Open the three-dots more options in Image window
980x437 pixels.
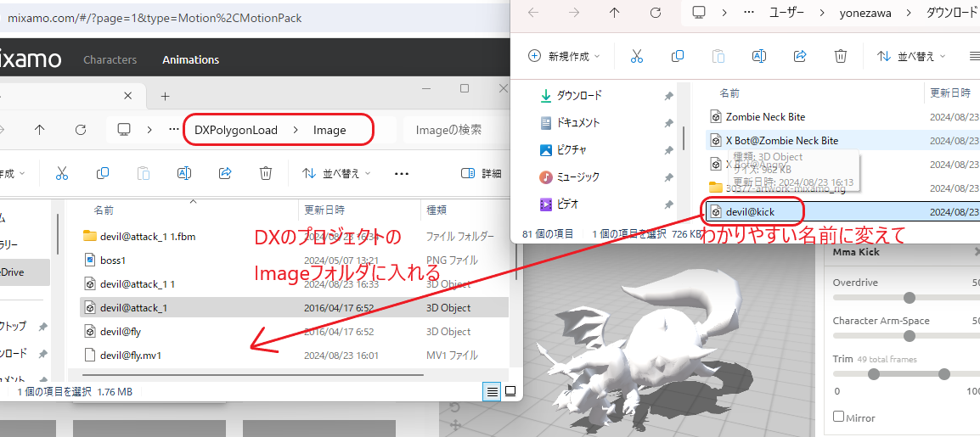pos(401,174)
